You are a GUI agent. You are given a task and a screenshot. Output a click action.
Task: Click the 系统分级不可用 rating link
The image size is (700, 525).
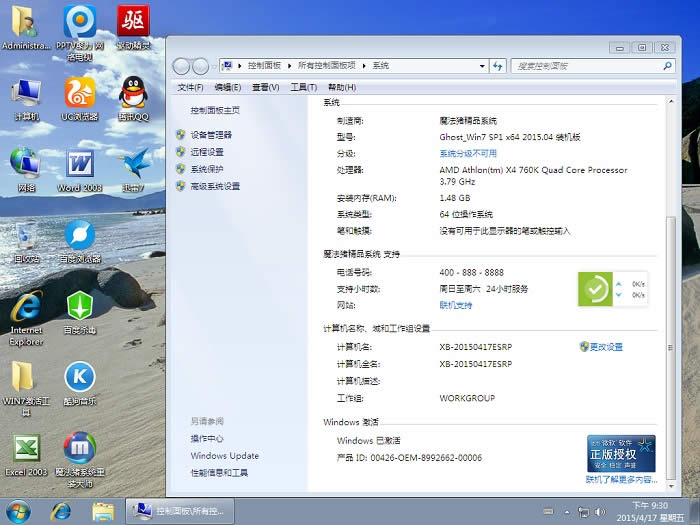pyautogui.click(x=468, y=154)
